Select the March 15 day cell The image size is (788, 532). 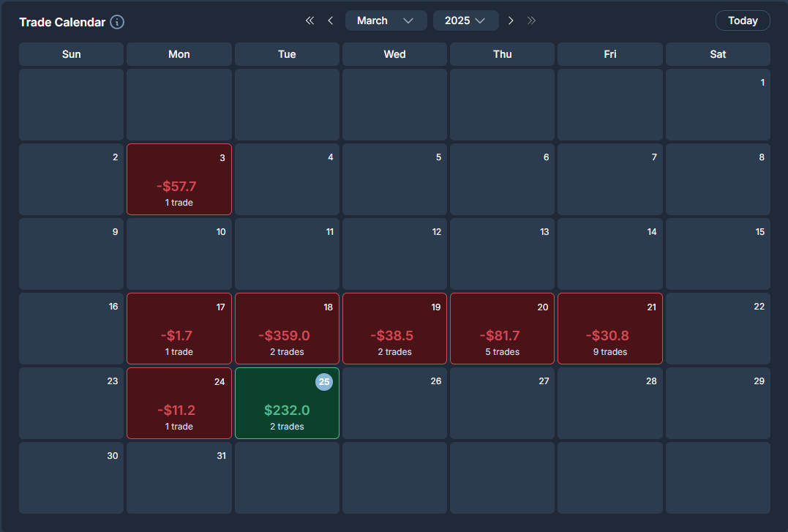718,254
